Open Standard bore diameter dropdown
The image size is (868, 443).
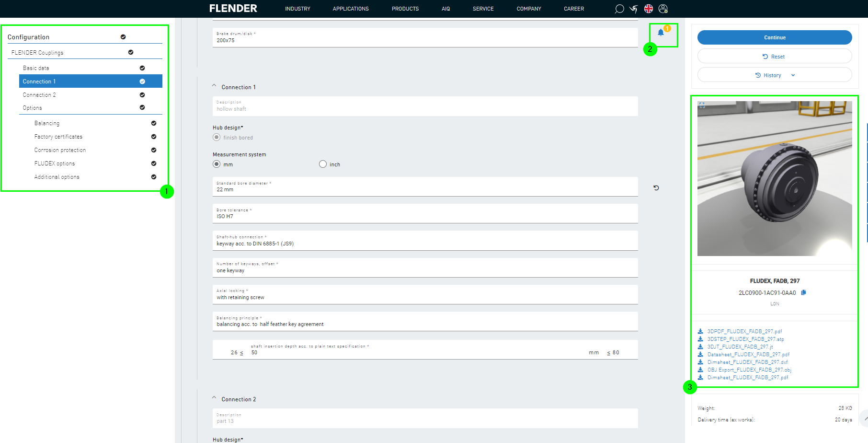(x=425, y=187)
